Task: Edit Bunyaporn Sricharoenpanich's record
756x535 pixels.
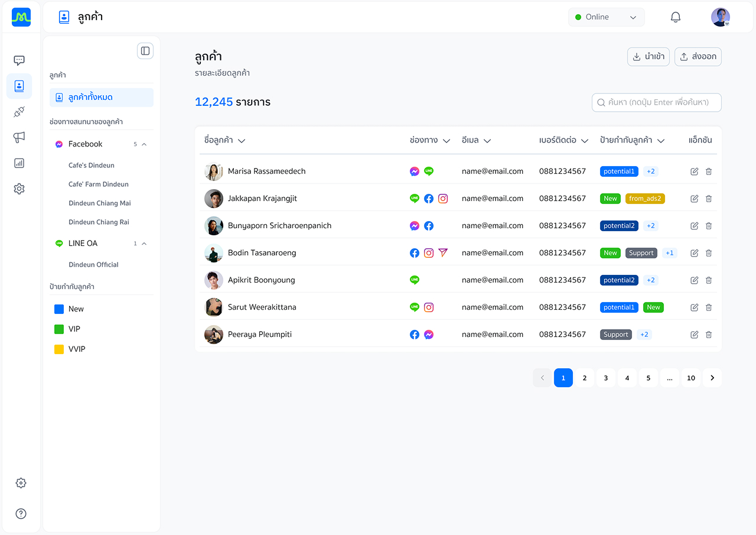Action: coord(695,226)
